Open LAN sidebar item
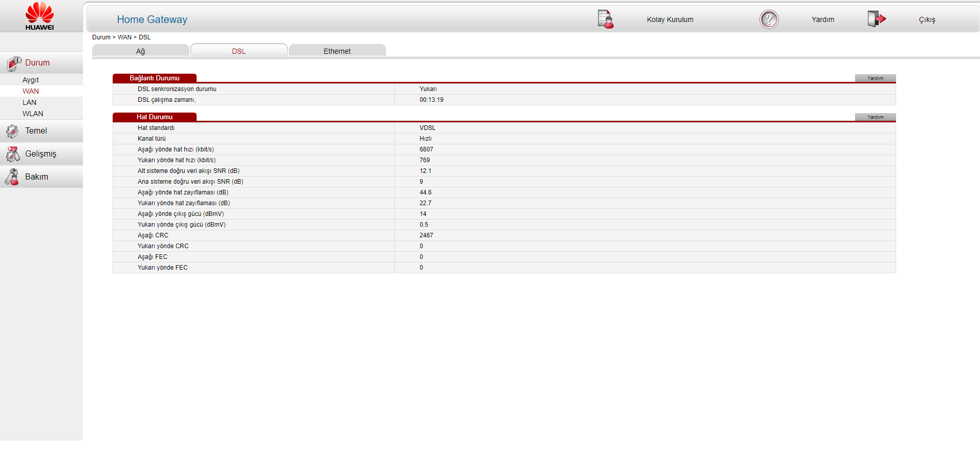The width and height of the screenshot is (980, 459). pos(29,102)
